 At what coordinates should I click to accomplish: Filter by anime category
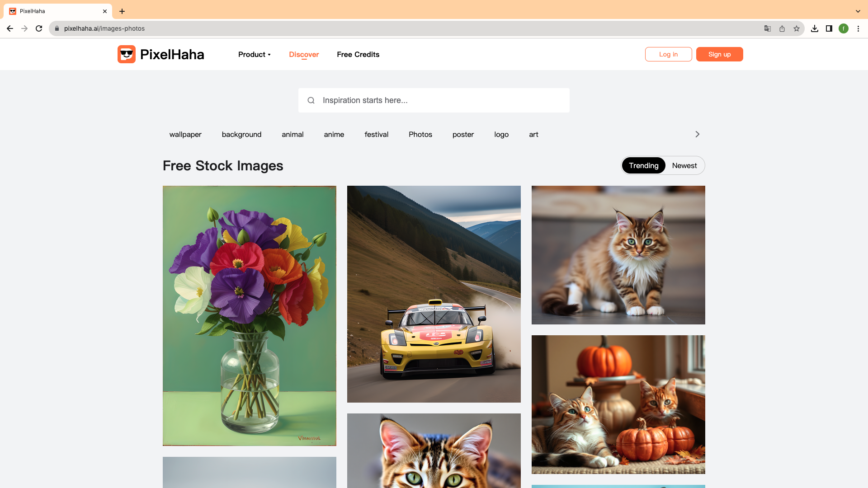coord(334,134)
